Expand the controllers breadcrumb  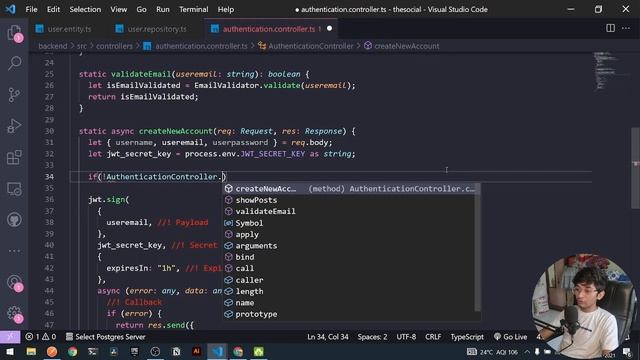tap(114, 46)
